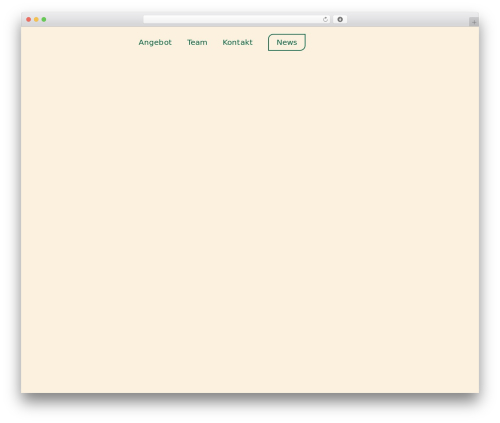The width and height of the screenshot is (500, 423).
Task: Open the Angebot menu link
Action: [x=155, y=43]
